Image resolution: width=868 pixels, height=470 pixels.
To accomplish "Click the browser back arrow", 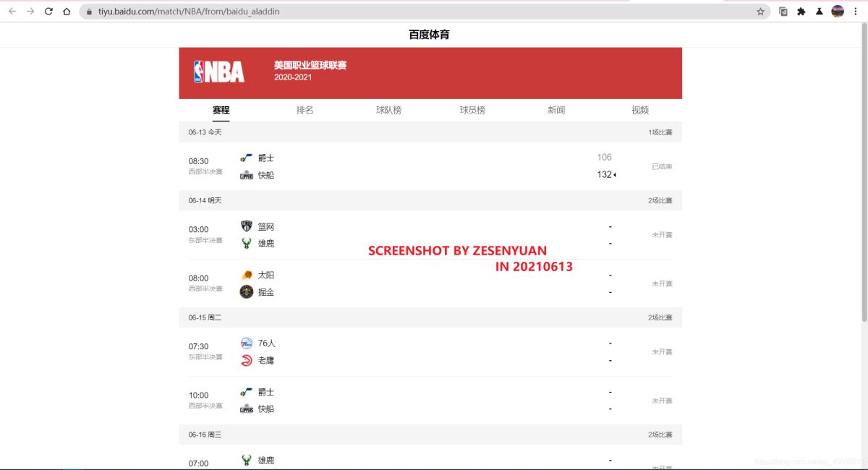I will pyautogui.click(x=12, y=12).
